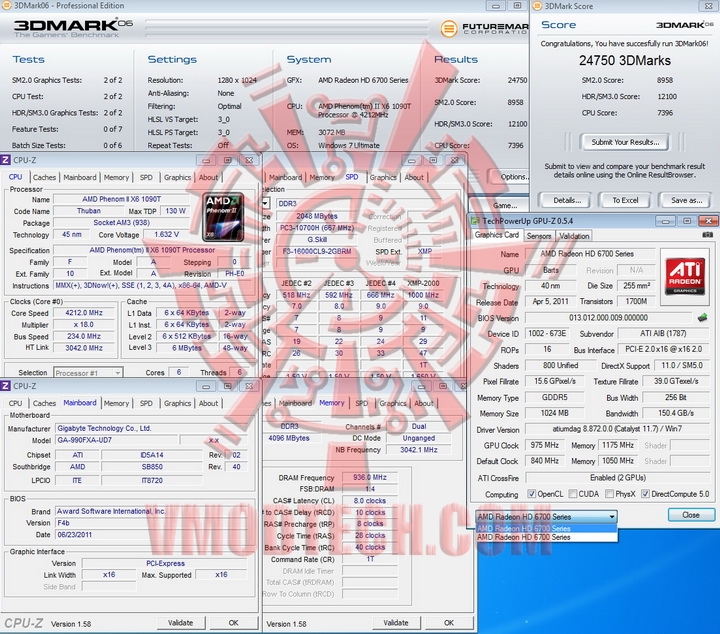The image size is (720, 634).
Task: Click the Futuremark orange logo icon
Action: coord(449,28)
